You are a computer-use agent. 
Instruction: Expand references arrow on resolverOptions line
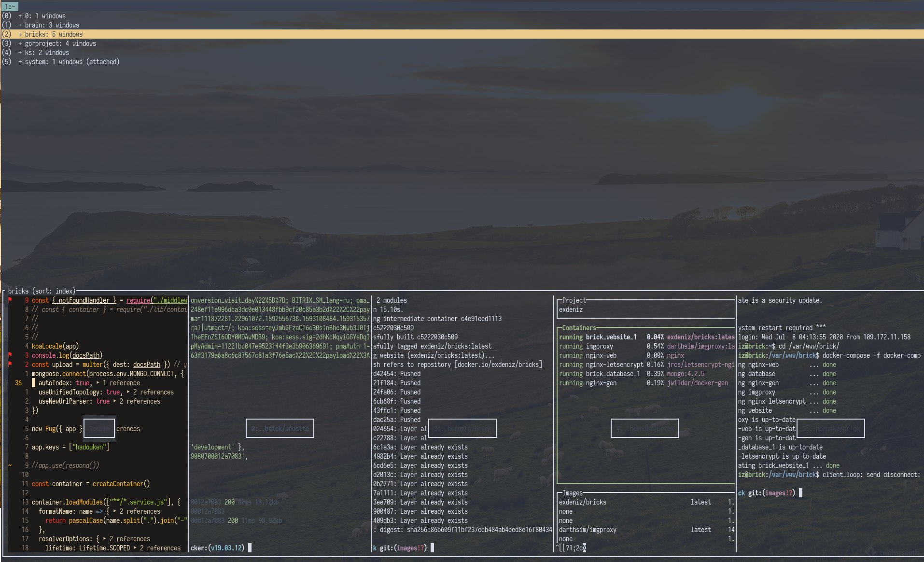coord(105,539)
